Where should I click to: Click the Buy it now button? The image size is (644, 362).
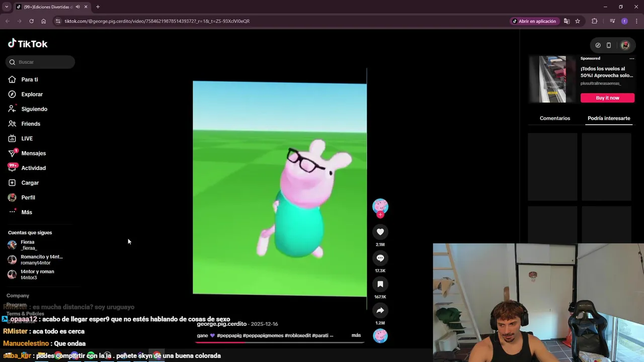click(x=607, y=98)
